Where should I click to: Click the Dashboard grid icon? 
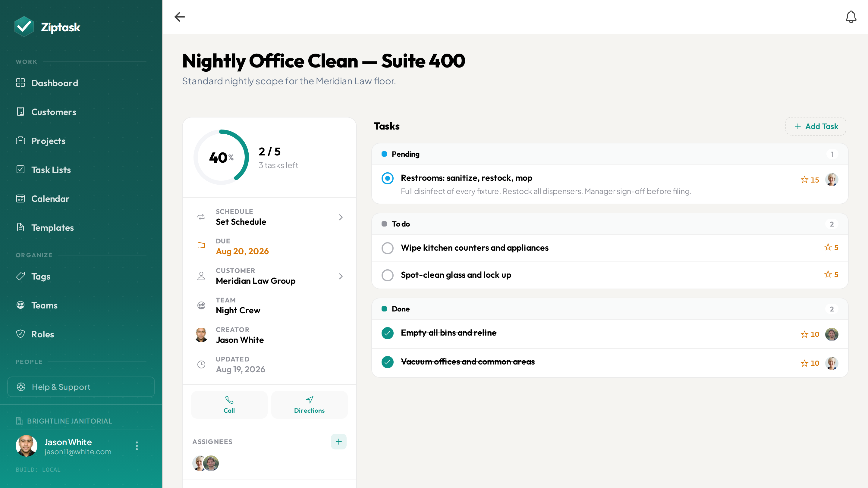click(x=20, y=83)
